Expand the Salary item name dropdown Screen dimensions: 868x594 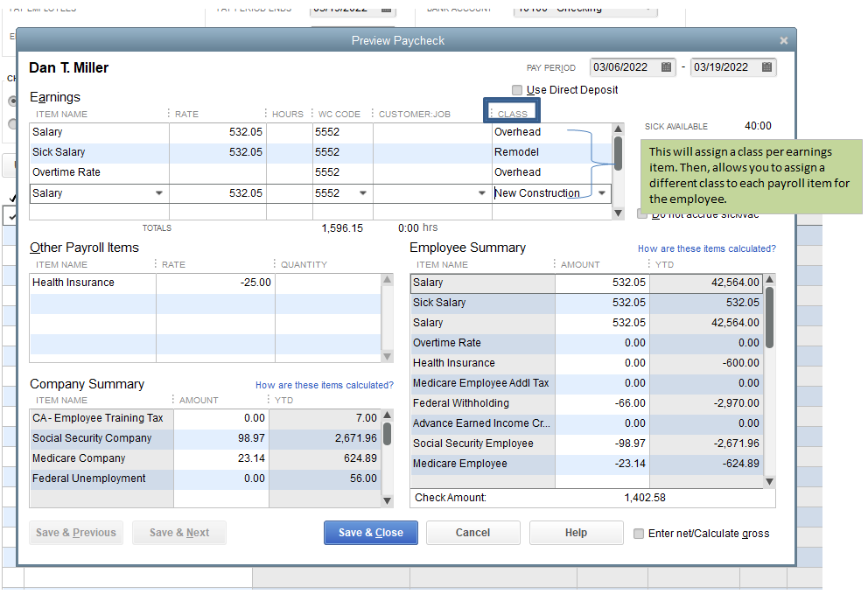pos(159,193)
